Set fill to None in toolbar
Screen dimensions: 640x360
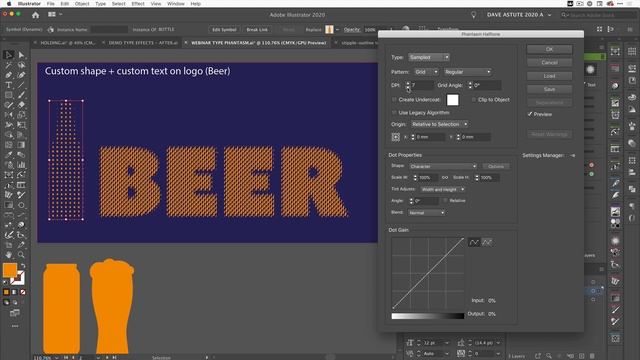(23, 292)
